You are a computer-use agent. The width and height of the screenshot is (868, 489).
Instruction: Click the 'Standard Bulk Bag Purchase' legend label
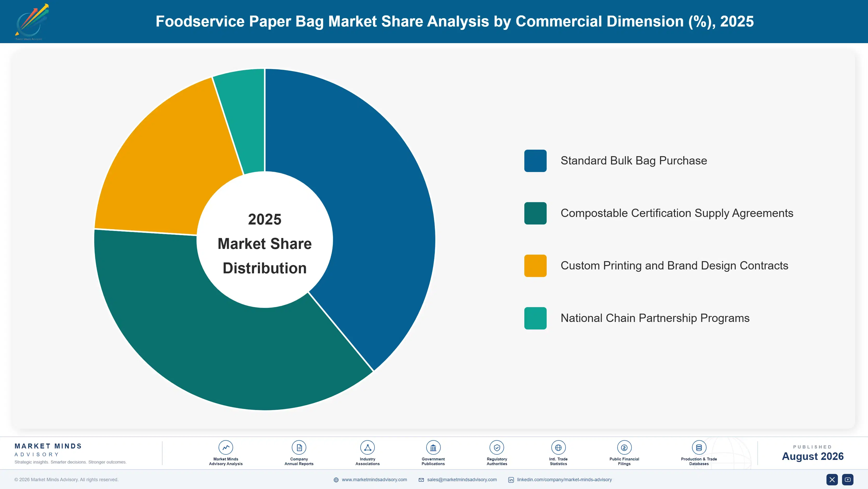633,161
